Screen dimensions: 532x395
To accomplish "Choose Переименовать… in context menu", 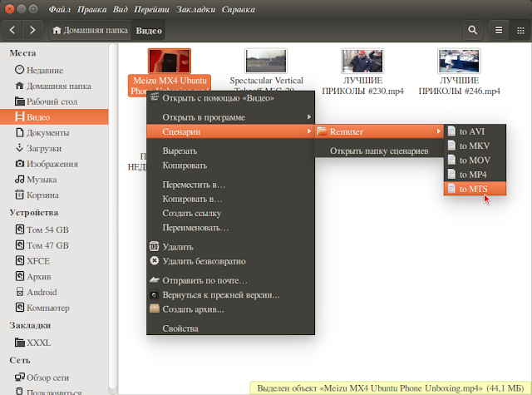I will (x=231, y=227).
